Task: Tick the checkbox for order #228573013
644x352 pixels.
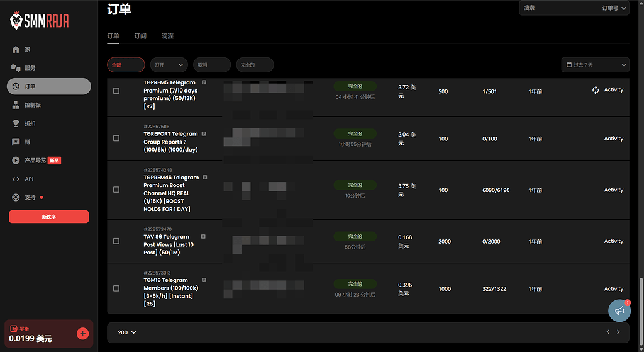Action: coord(116,288)
